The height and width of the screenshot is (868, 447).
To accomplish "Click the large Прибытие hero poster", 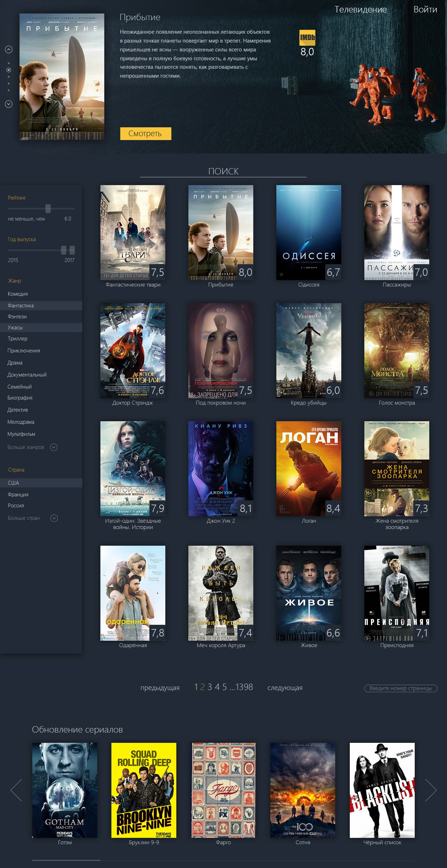I will click(62, 77).
